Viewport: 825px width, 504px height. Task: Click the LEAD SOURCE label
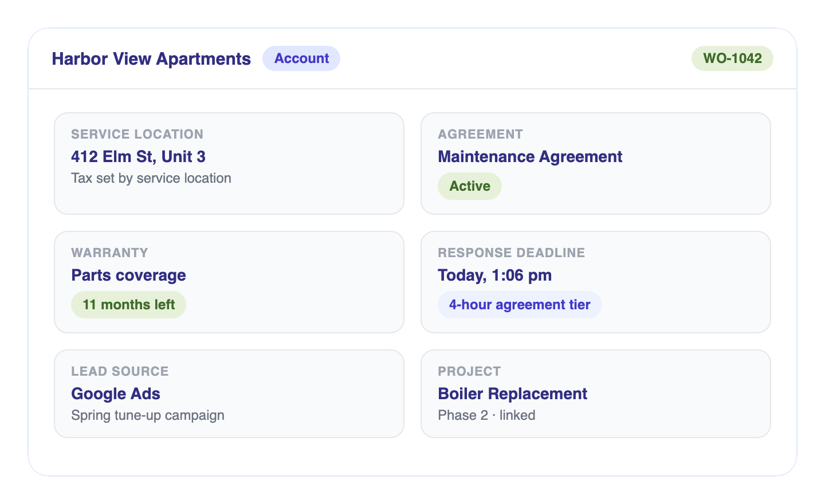120,371
